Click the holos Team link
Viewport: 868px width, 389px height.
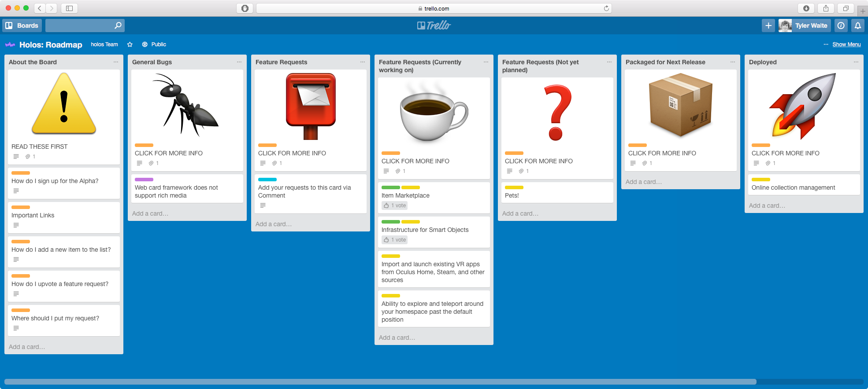click(x=104, y=44)
